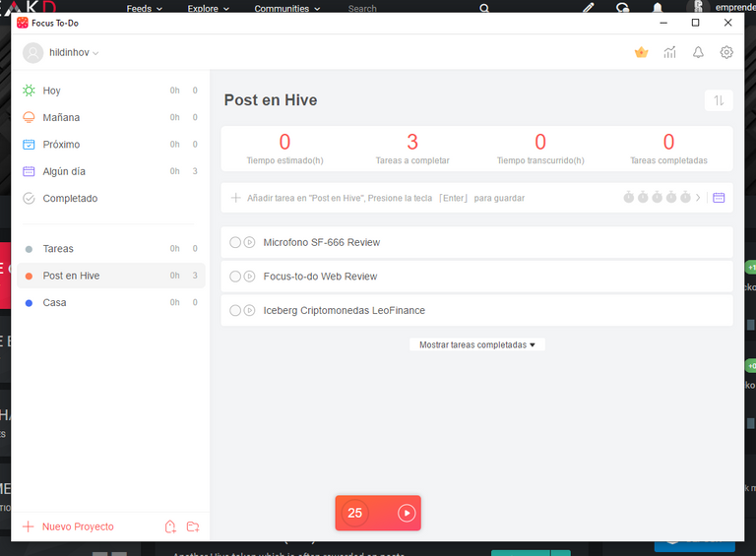Open the notifications bell in Focus To-Do
Image resolution: width=756 pixels, height=556 pixels.
(x=698, y=52)
